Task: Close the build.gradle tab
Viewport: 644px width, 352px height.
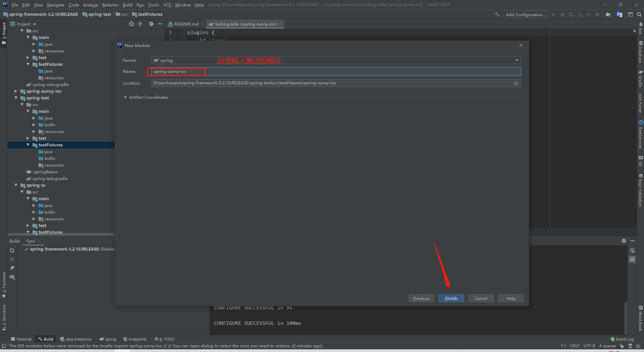Action: click(x=280, y=24)
